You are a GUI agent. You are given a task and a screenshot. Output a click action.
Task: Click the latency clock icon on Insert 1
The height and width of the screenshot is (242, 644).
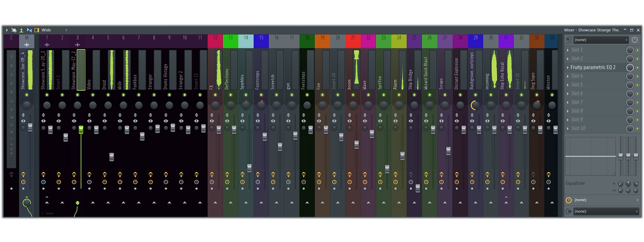point(43,182)
